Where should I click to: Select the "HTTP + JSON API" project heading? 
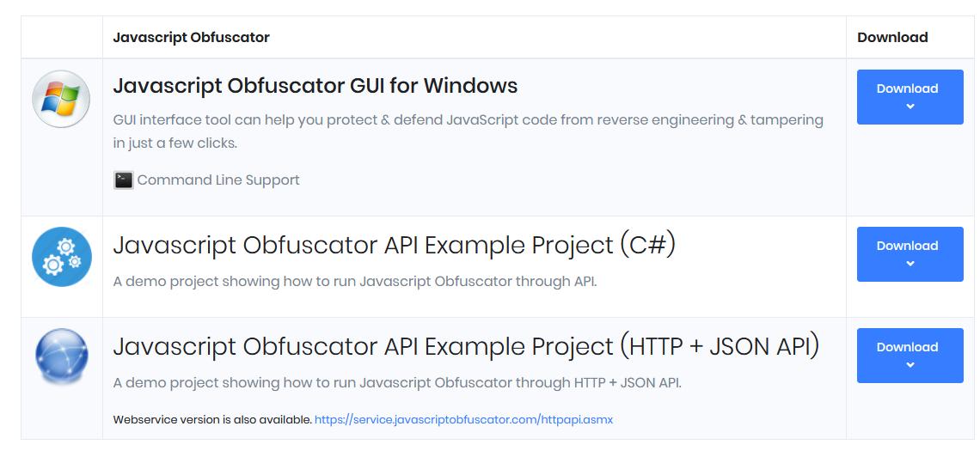tap(465, 346)
